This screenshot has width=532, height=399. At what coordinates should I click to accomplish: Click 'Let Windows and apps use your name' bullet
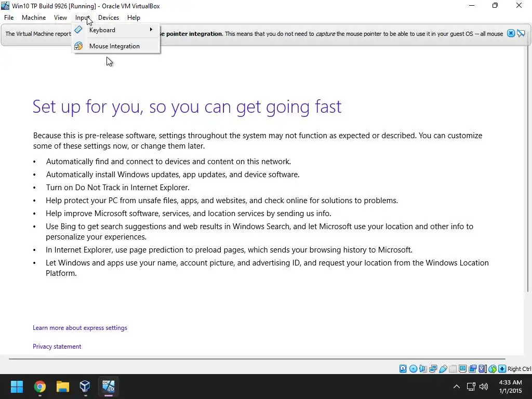click(x=268, y=268)
